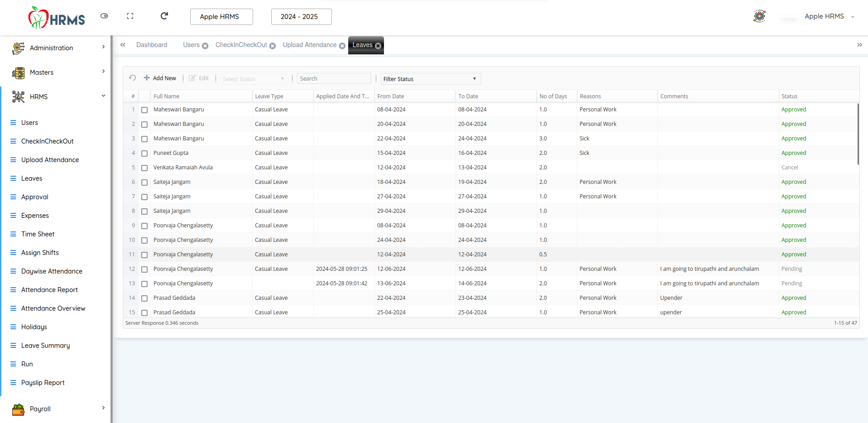
Task: Close the CheckInCheckOut tab
Action: 273,46
